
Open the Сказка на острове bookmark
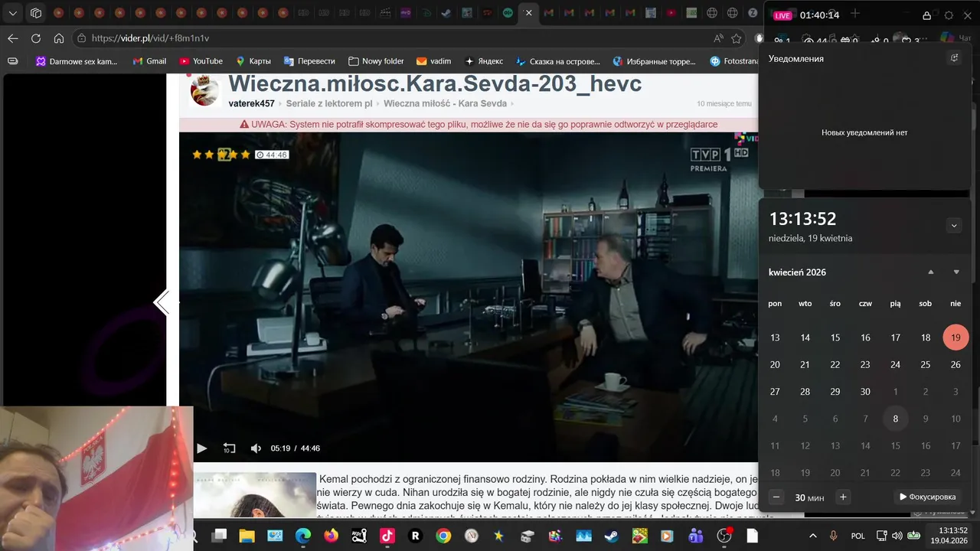[x=557, y=61]
